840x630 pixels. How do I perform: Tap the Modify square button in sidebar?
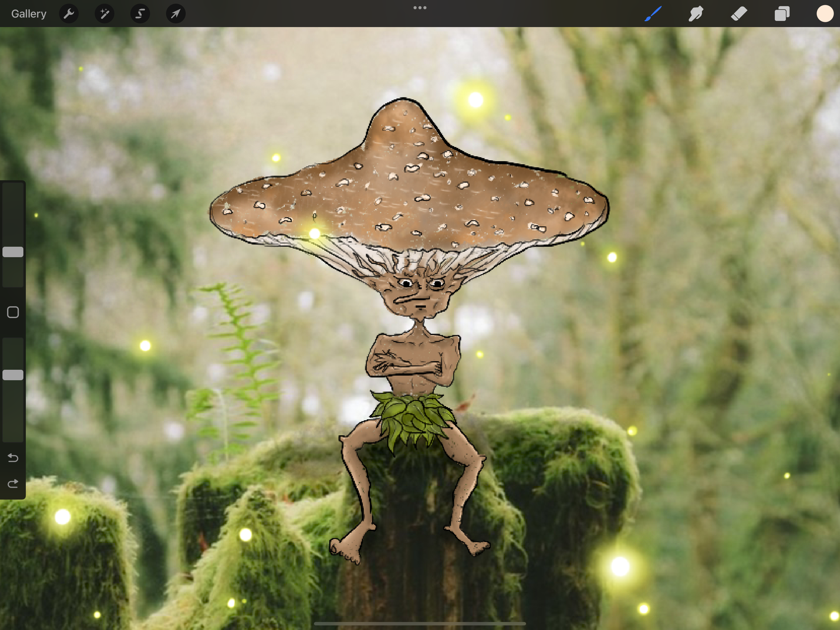pyautogui.click(x=13, y=312)
